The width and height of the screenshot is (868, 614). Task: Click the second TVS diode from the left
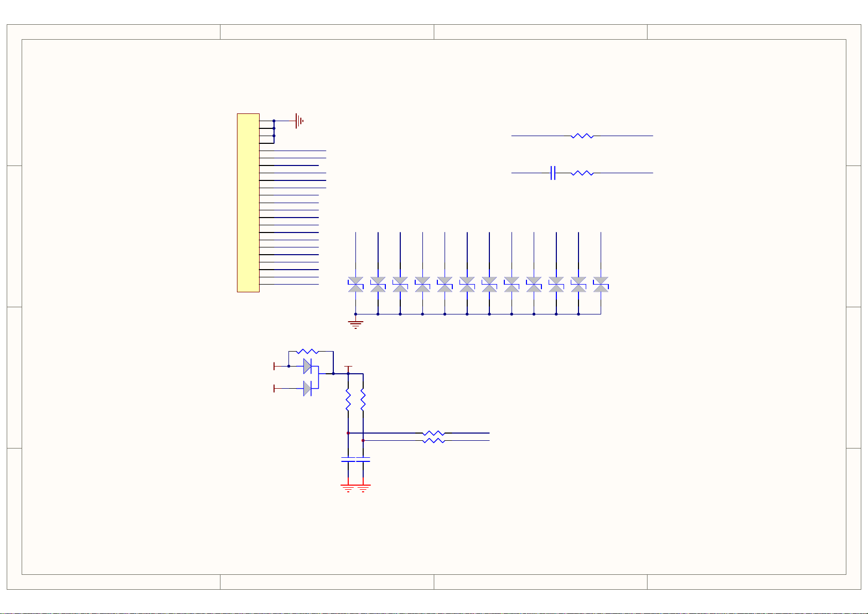(x=378, y=285)
